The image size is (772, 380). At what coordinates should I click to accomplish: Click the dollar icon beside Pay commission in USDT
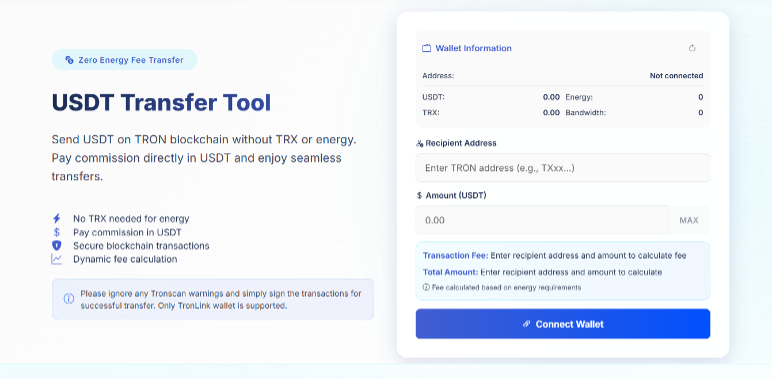[x=57, y=232]
